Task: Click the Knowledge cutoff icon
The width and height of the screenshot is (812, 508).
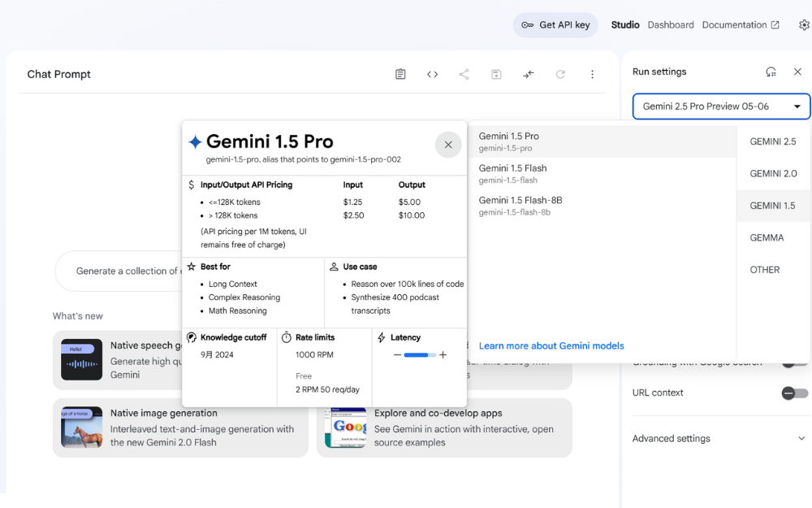Action: tap(192, 337)
